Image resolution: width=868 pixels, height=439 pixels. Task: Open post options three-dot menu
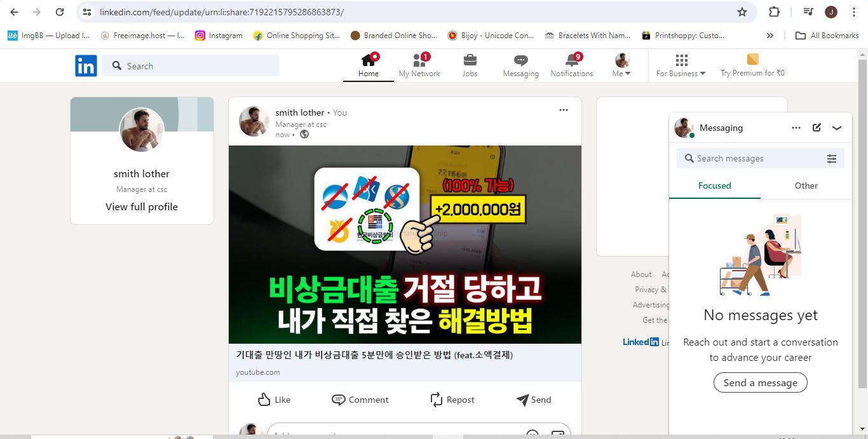point(564,110)
